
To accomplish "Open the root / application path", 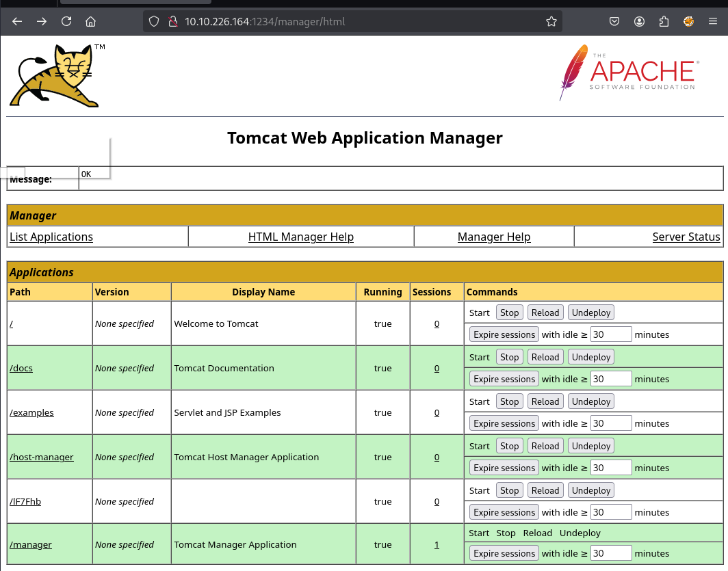I will (11, 323).
